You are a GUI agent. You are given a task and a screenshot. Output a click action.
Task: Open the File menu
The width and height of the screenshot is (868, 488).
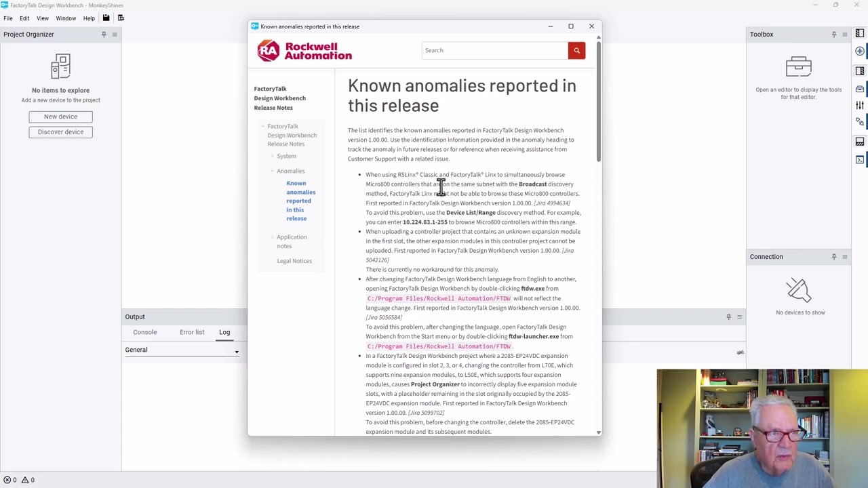pyautogui.click(x=8, y=18)
